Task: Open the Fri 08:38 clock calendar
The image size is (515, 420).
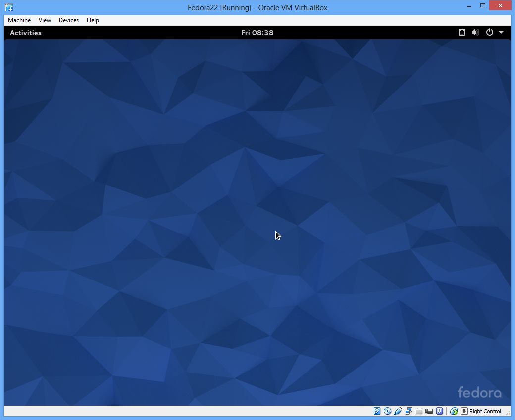Action: pos(257,33)
